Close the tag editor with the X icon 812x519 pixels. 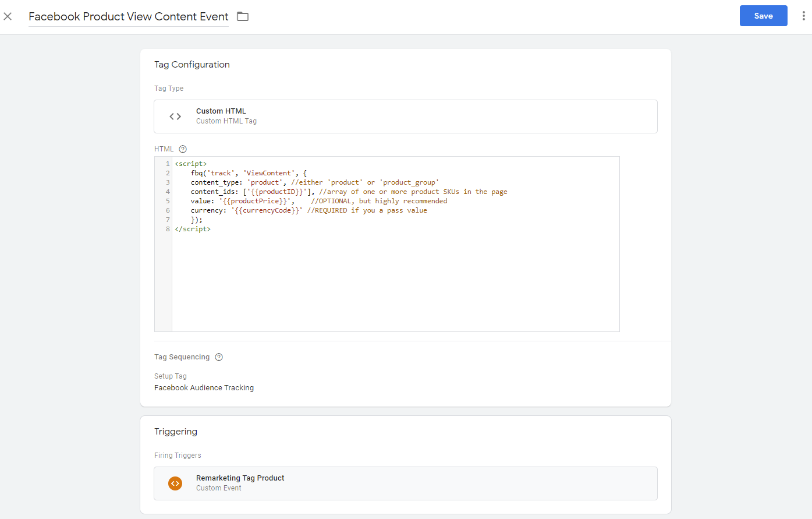point(8,16)
